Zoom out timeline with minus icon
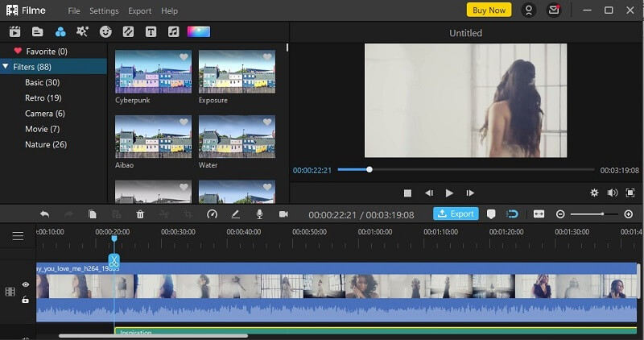The width and height of the screenshot is (644, 340). coord(560,214)
